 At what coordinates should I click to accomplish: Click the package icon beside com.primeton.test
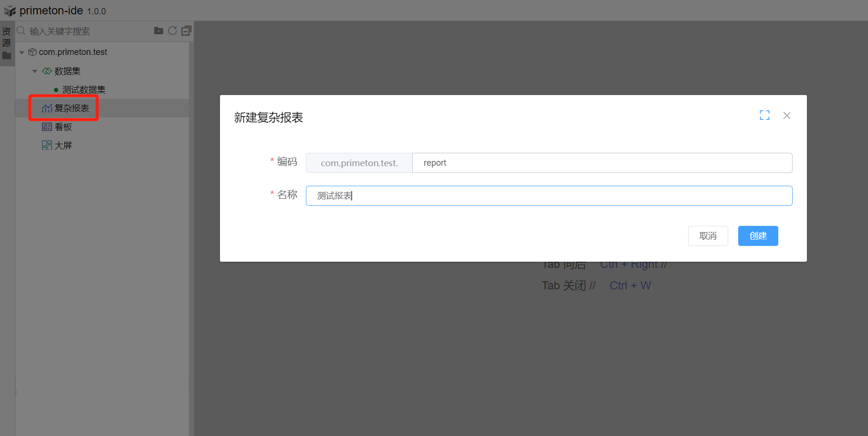[32, 52]
